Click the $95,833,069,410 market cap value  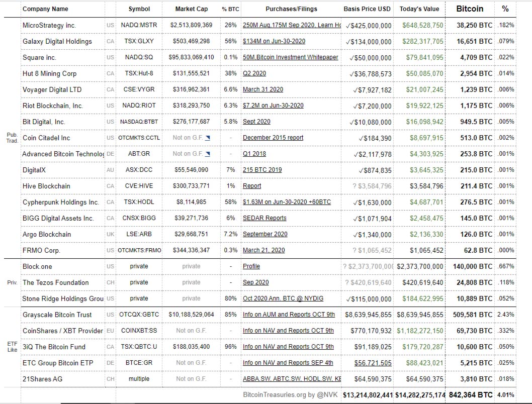pos(192,57)
